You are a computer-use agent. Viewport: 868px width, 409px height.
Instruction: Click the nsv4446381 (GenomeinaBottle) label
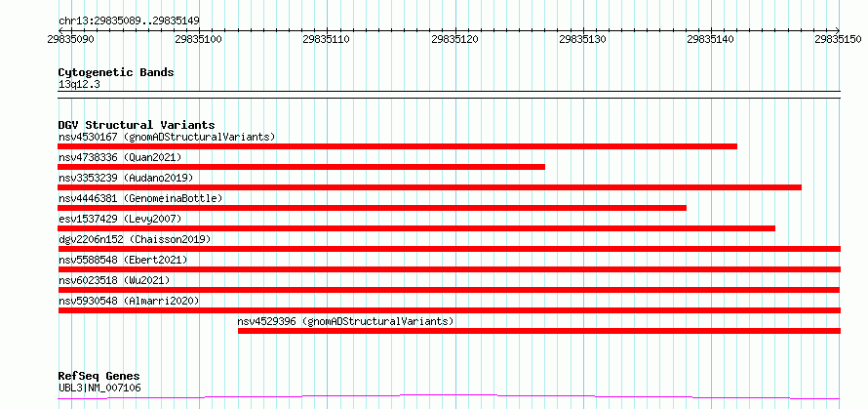click(140, 198)
